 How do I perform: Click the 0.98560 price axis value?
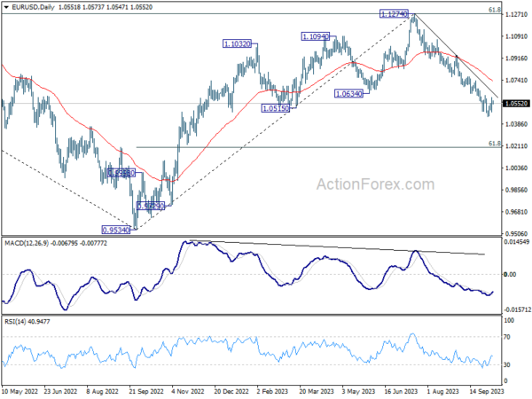[x=516, y=190]
